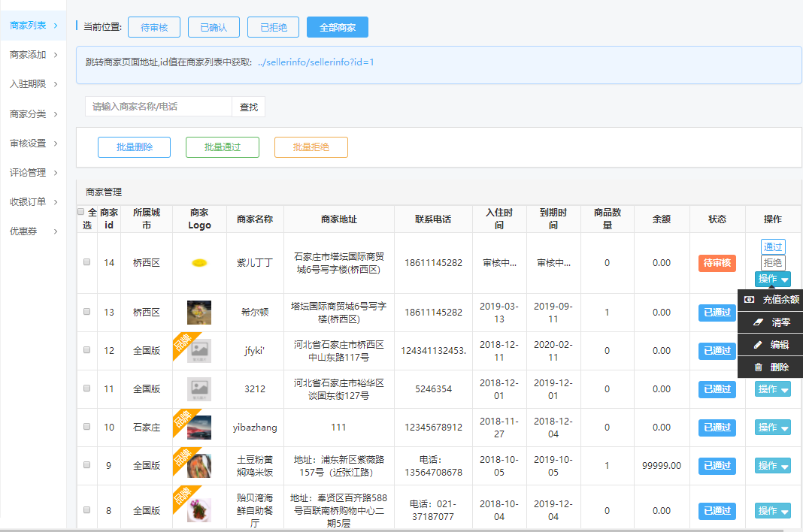The image size is (803, 532).
Task: Click the 批量通过 button
Action: pyautogui.click(x=223, y=147)
